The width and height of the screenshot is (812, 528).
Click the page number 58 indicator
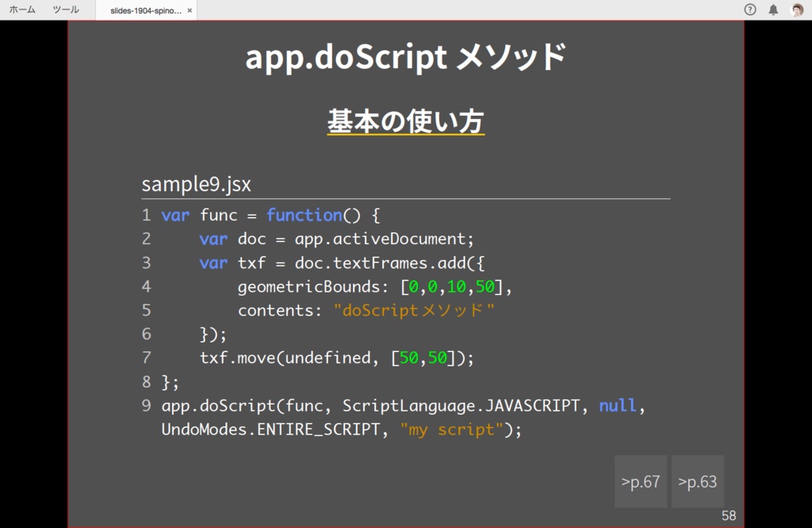pos(730,514)
